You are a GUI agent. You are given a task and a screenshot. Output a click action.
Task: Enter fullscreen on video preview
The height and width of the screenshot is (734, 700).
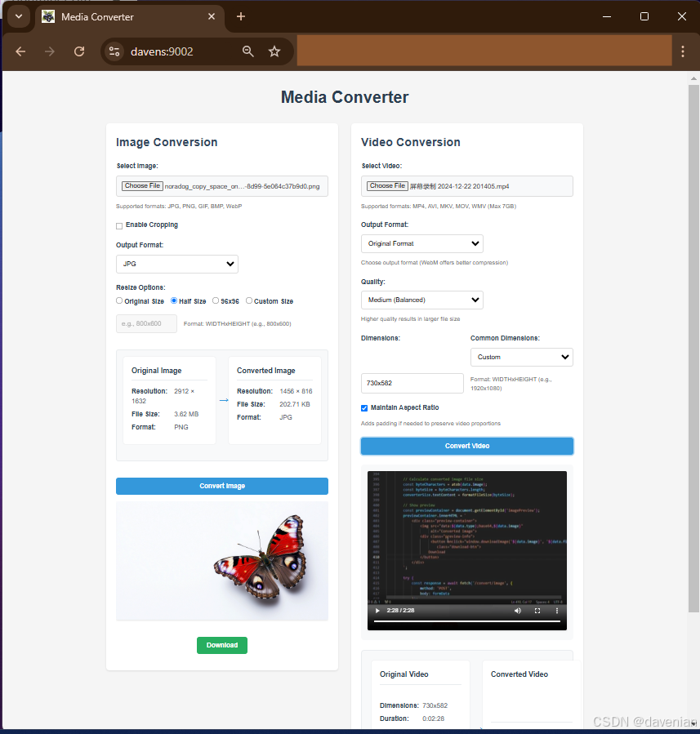[537, 611]
